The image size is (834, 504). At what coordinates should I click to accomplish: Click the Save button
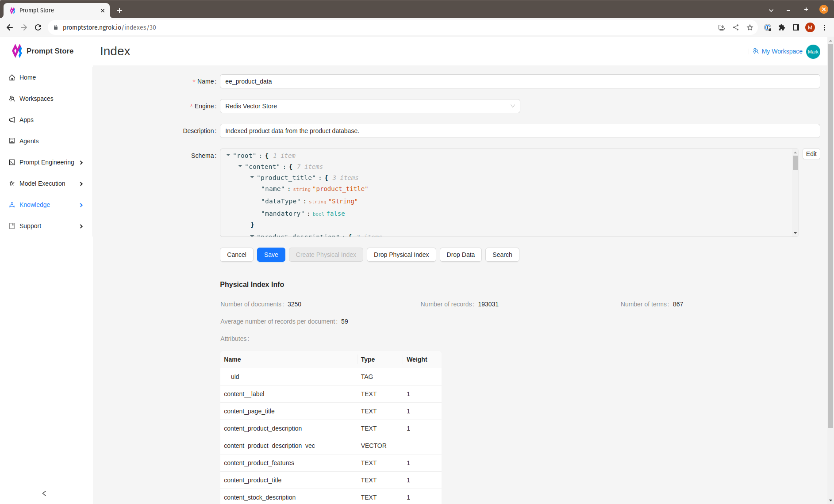tap(271, 255)
